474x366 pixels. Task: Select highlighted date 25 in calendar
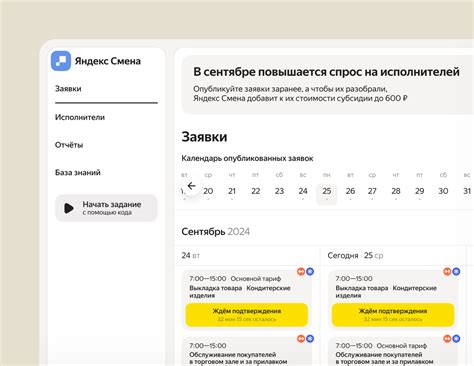point(327,193)
